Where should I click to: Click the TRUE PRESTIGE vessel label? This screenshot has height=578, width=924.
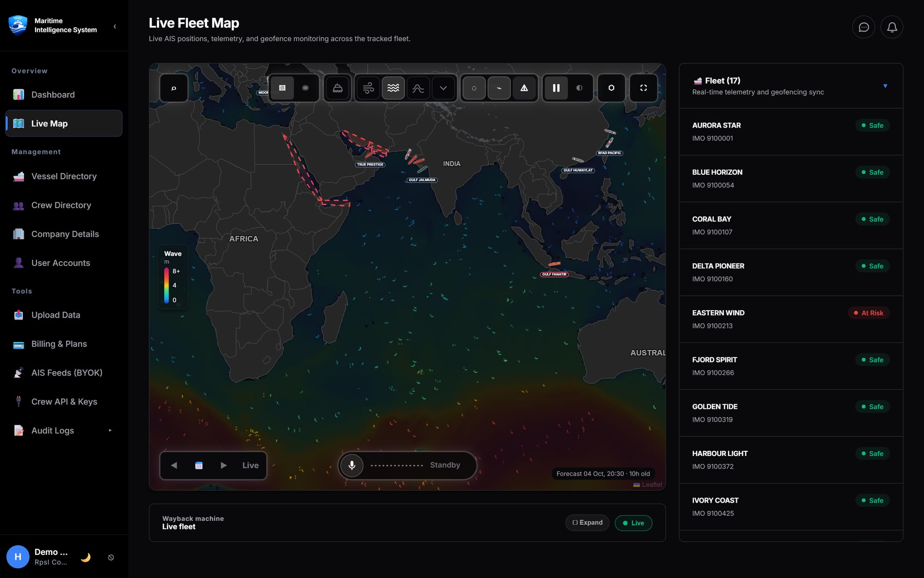370,165
